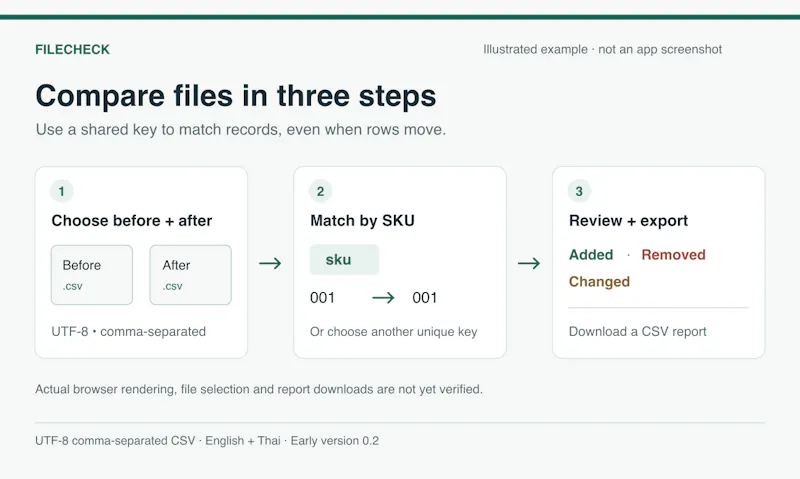Click the FILECHECK brand name
This screenshot has height=479, width=800.
click(x=72, y=49)
